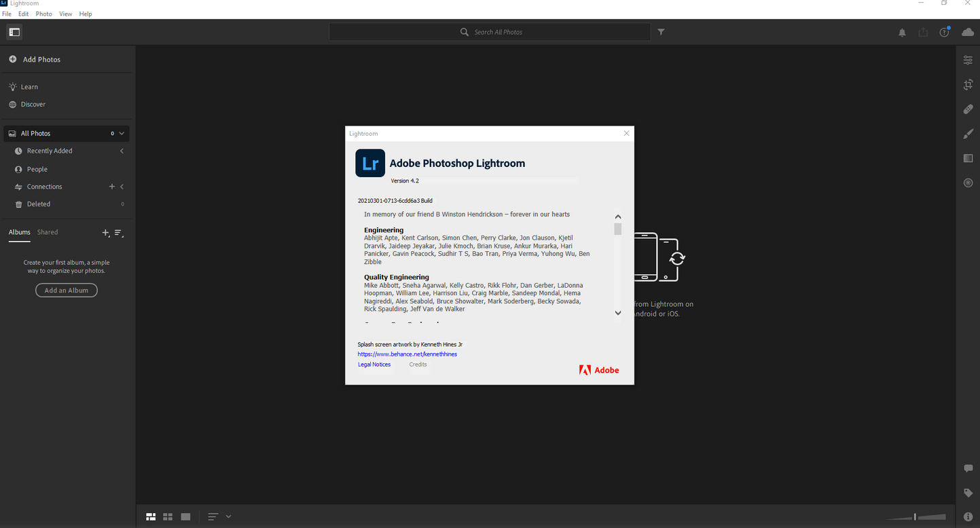Open the Activity comments panel icon

pos(968,468)
